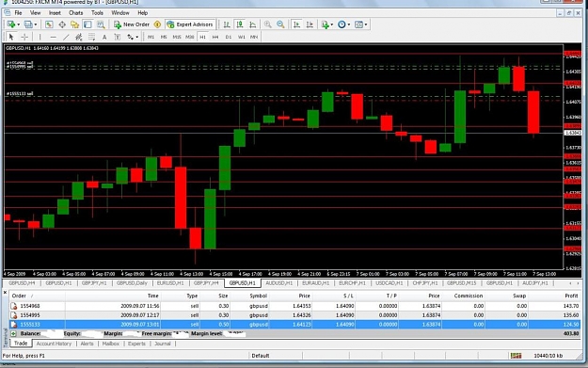Zoom in on the chart

tap(268, 24)
